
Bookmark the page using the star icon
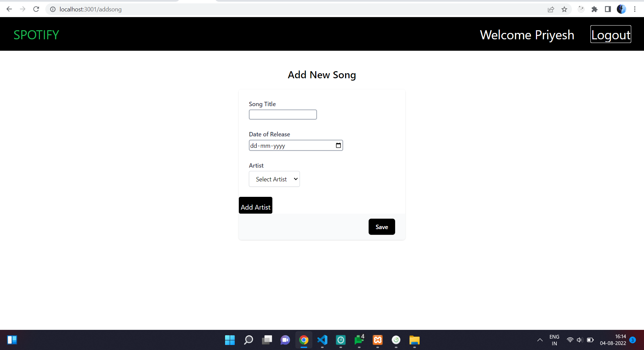tap(565, 9)
